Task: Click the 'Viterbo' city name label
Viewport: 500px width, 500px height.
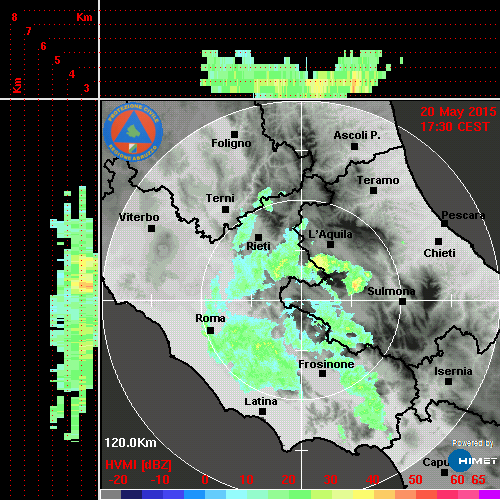Action: point(139,217)
